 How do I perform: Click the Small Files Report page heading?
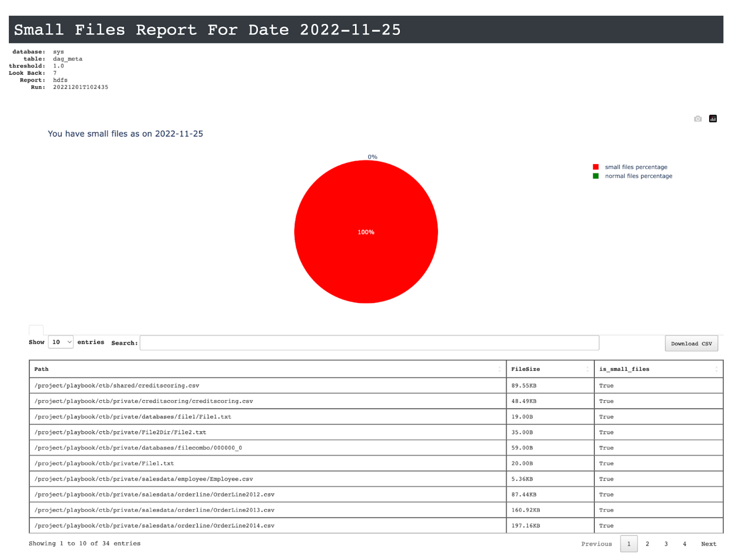point(207,30)
